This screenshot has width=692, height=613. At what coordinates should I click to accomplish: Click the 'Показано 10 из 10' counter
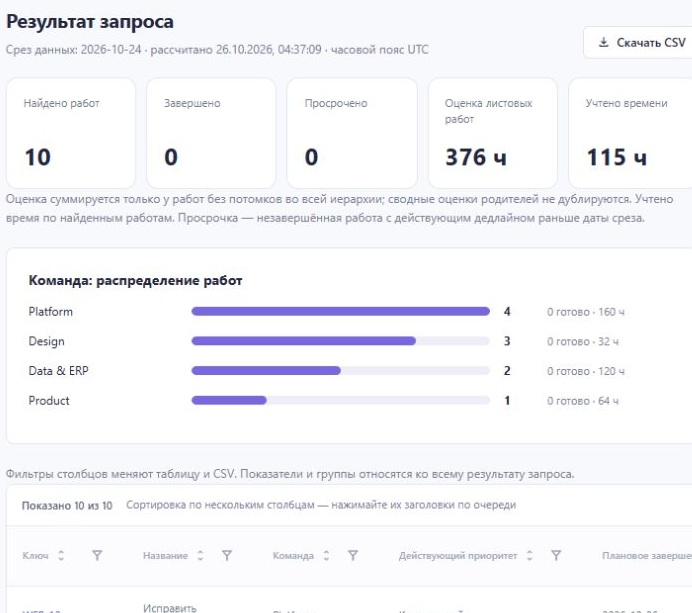click(x=67, y=505)
